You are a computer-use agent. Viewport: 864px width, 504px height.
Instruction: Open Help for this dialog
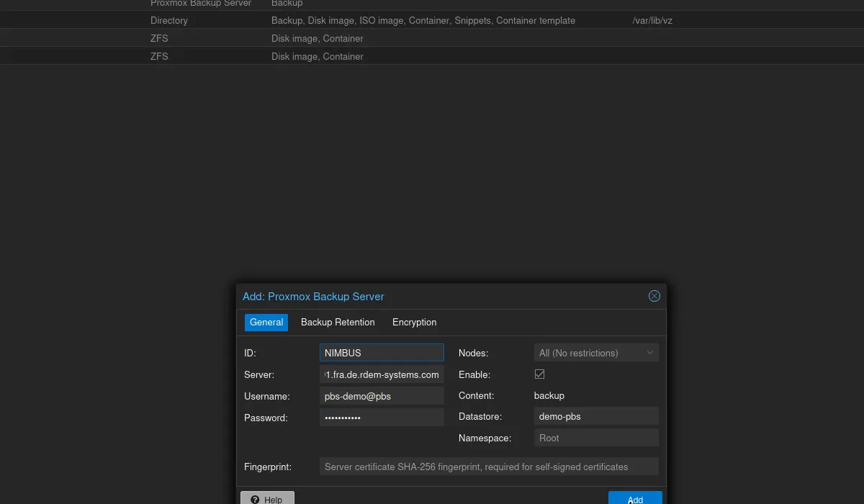coord(267,499)
